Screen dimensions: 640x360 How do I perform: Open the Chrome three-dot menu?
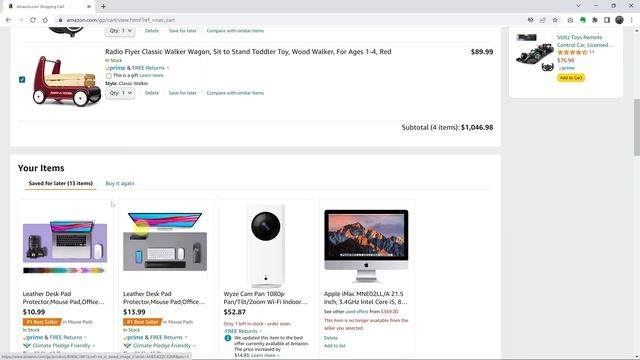point(632,20)
